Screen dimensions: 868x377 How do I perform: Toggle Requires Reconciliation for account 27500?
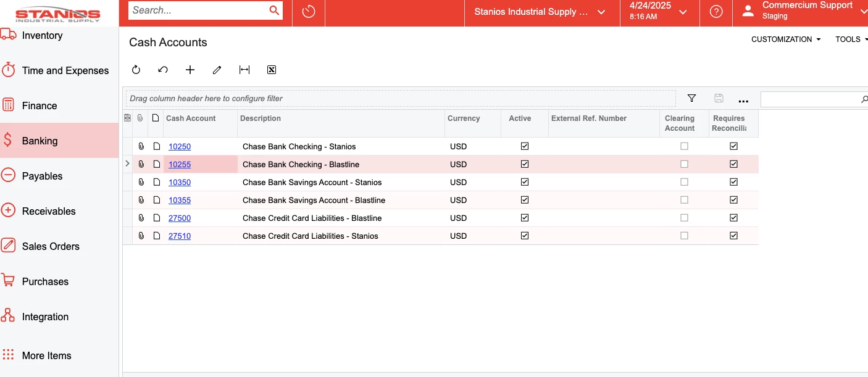pyautogui.click(x=733, y=218)
